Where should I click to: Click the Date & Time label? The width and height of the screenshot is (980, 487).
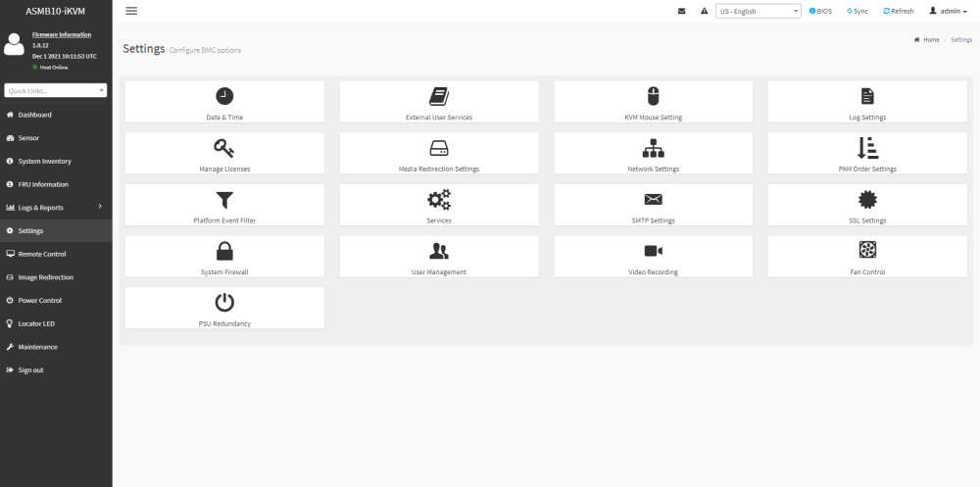click(224, 117)
